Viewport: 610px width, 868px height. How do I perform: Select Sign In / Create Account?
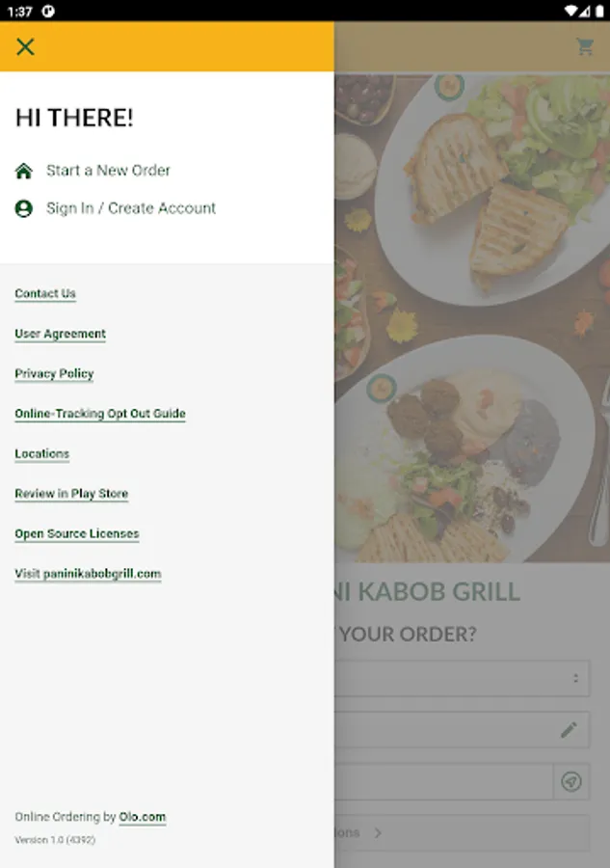(131, 208)
